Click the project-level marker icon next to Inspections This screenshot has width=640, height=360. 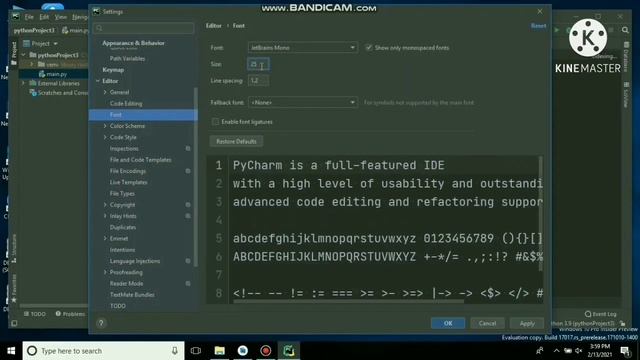pos(188,149)
